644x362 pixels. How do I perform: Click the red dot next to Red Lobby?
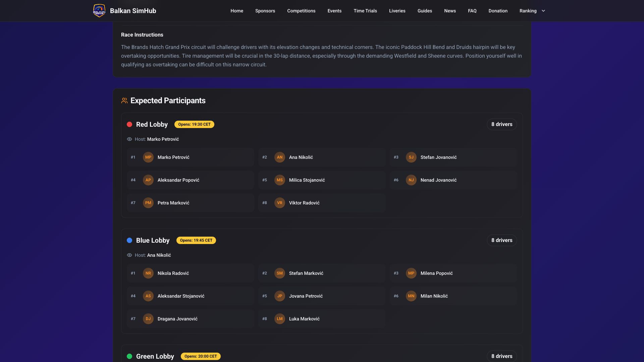129,124
